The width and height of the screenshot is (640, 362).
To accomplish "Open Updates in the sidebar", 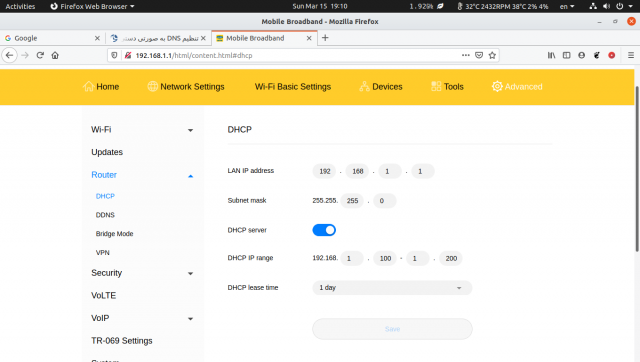I will tap(107, 152).
